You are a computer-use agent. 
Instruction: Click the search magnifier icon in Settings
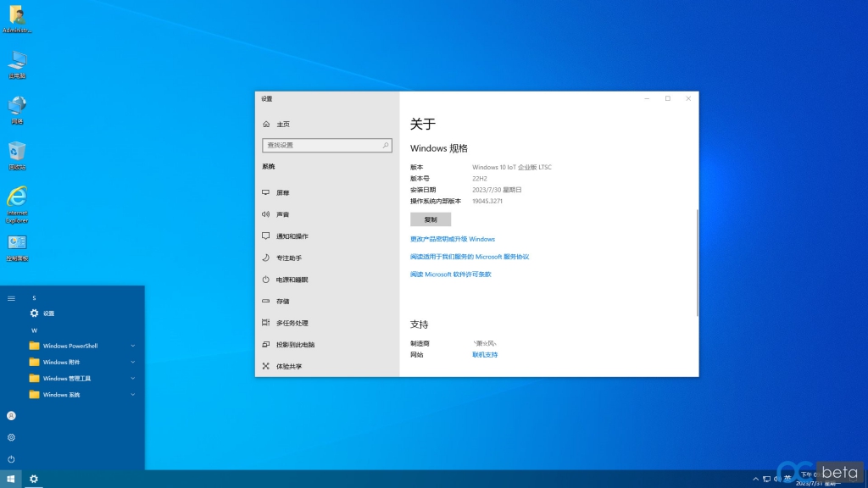tap(386, 145)
